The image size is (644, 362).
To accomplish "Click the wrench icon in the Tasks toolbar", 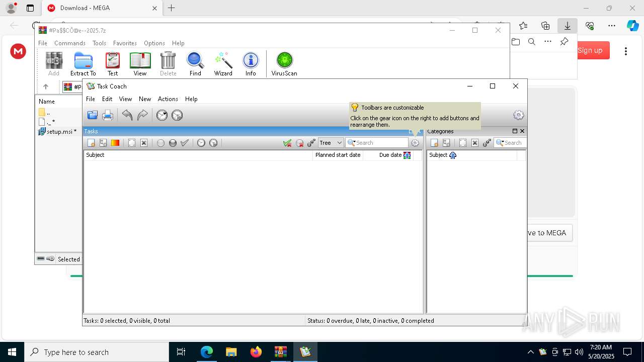I will click(311, 143).
